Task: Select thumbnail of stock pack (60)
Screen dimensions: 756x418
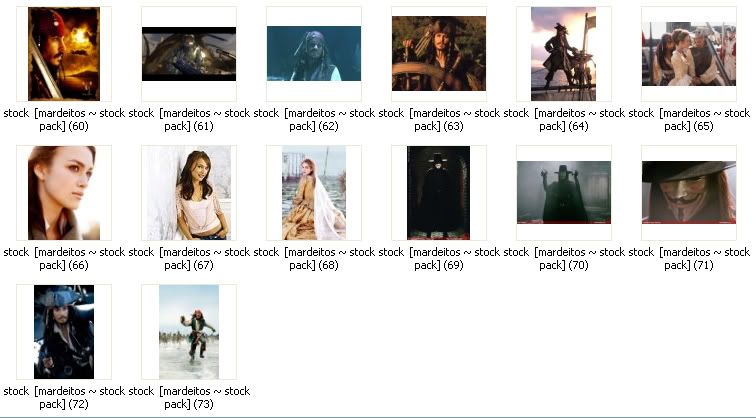Action: [64, 54]
